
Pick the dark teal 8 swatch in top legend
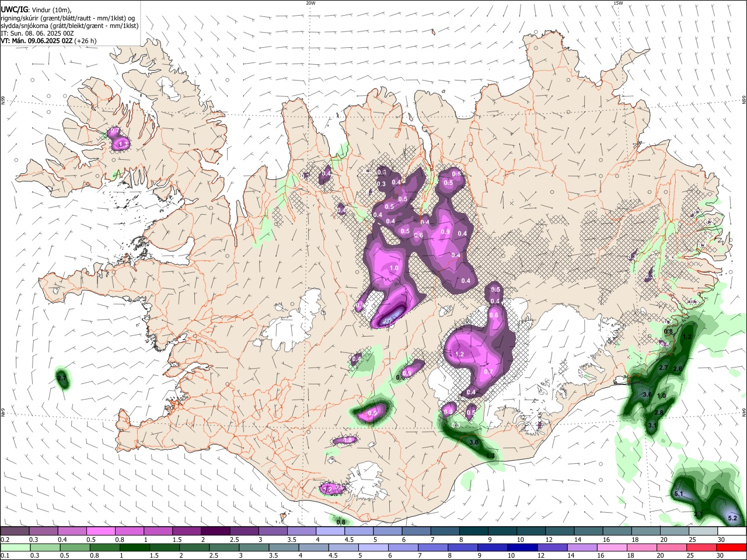click(x=474, y=531)
